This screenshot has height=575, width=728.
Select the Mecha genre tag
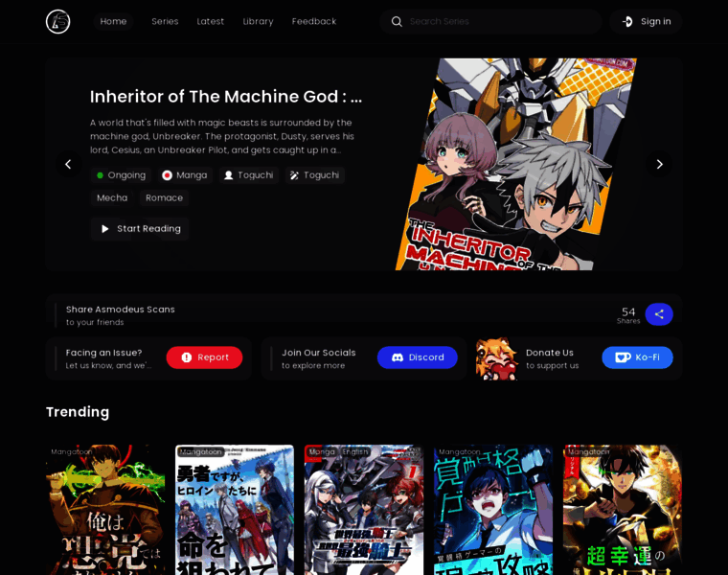112,197
